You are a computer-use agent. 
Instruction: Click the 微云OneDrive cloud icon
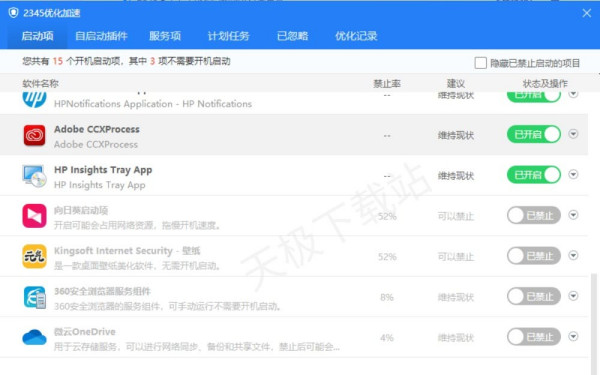coord(34,338)
